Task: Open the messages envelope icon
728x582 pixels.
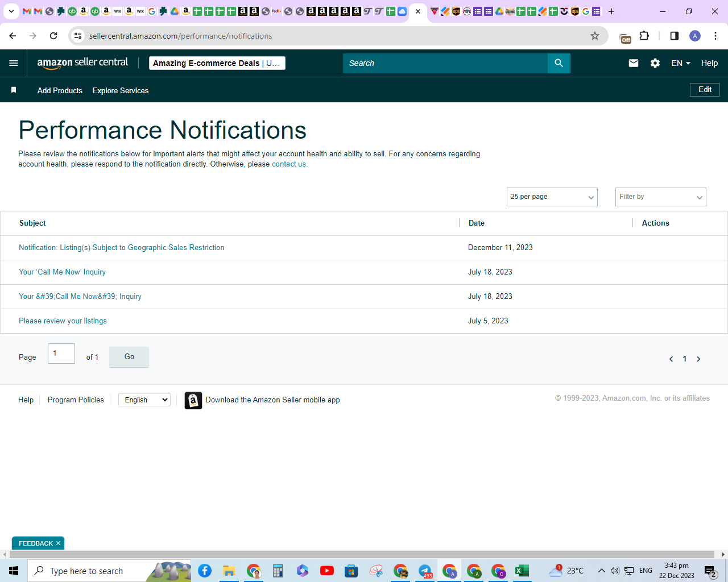Action: [x=633, y=63]
